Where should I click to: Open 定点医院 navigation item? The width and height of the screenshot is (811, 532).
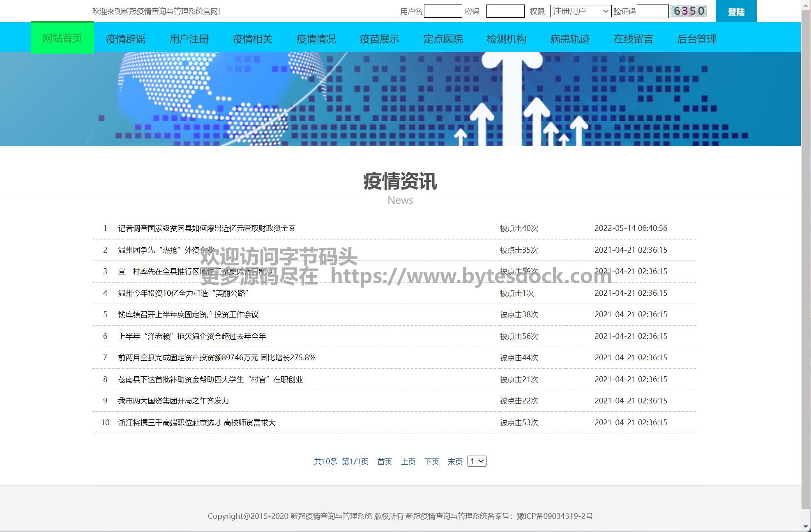(443, 39)
